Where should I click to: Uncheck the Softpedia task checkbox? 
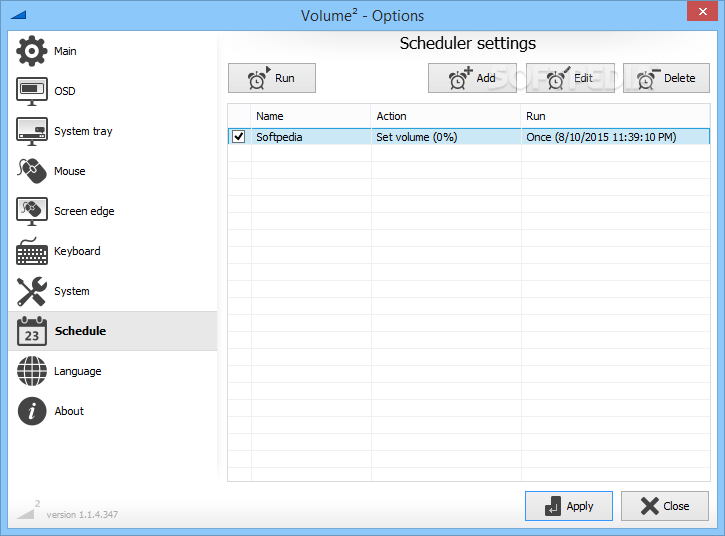coord(239,137)
